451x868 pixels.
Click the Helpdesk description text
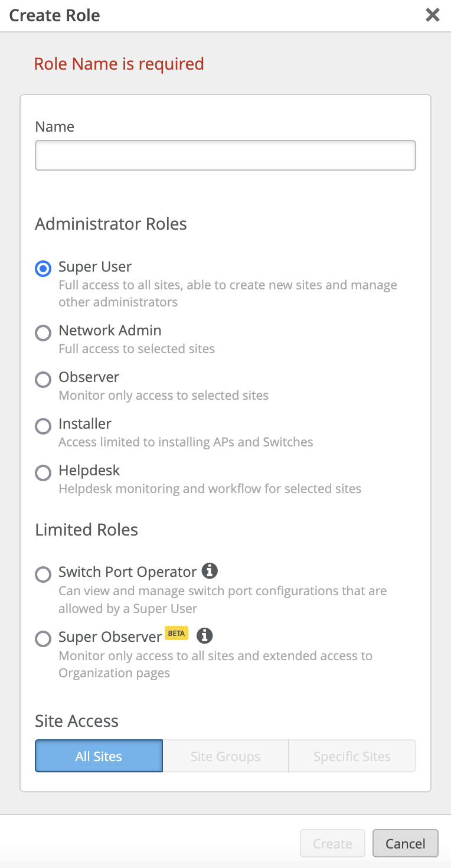pos(210,489)
